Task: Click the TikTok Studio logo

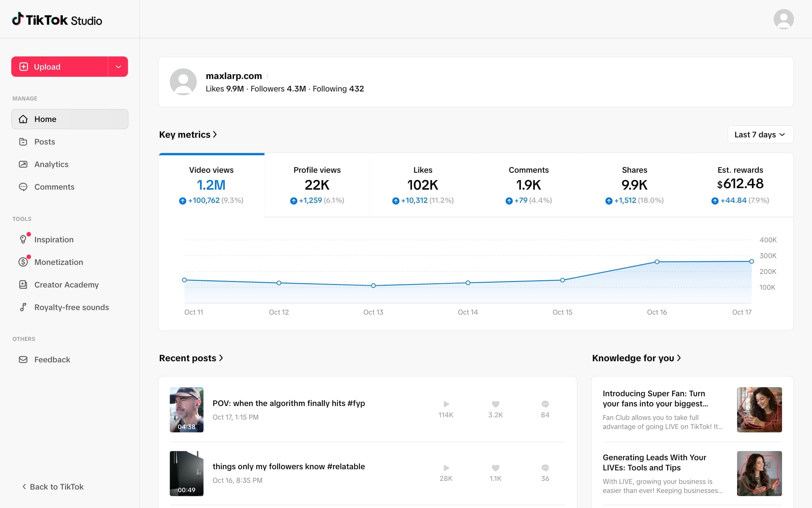Action: 57,20
